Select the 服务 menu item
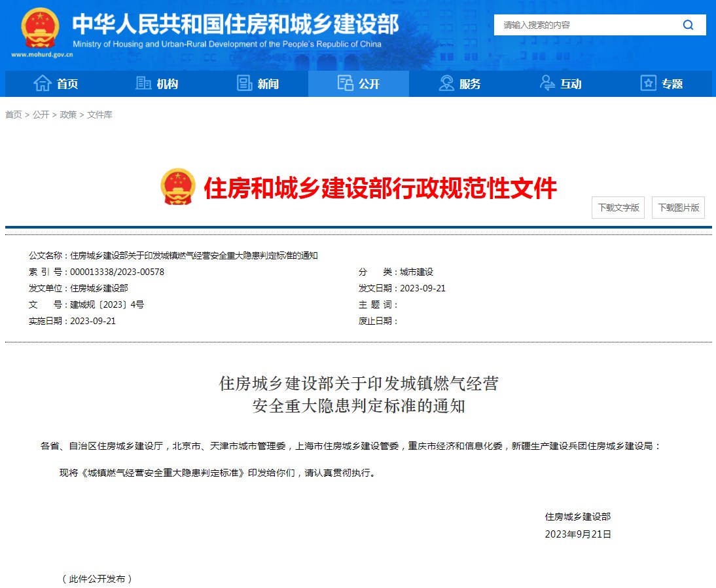The height and width of the screenshot is (588, 716). point(459,84)
